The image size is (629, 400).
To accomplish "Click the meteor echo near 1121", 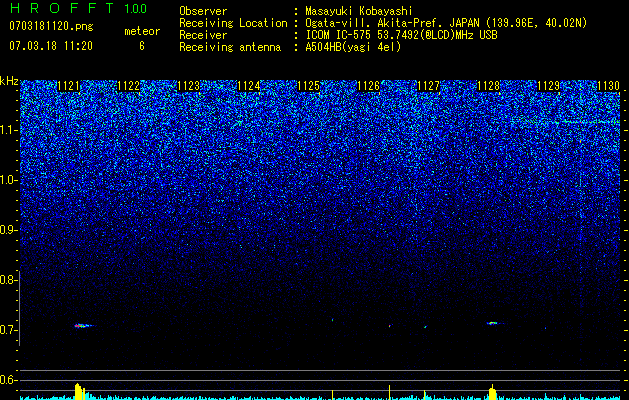I will (x=83, y=325).
